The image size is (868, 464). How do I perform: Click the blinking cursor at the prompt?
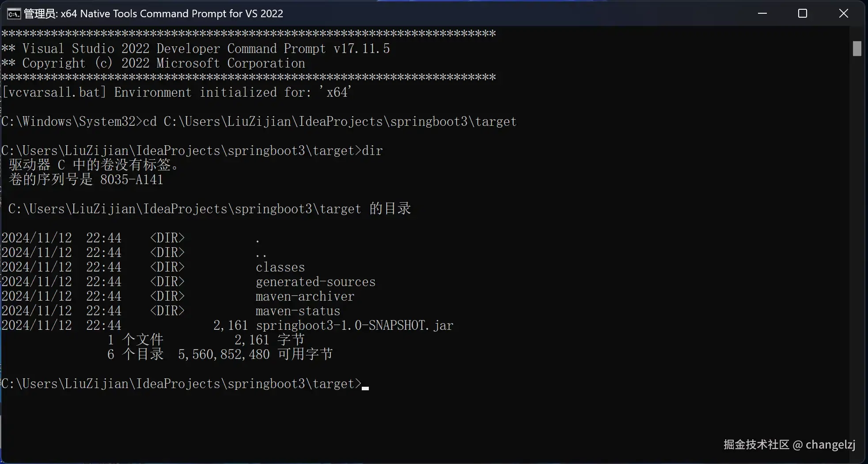pyautogui.click(x=365, y=388)
